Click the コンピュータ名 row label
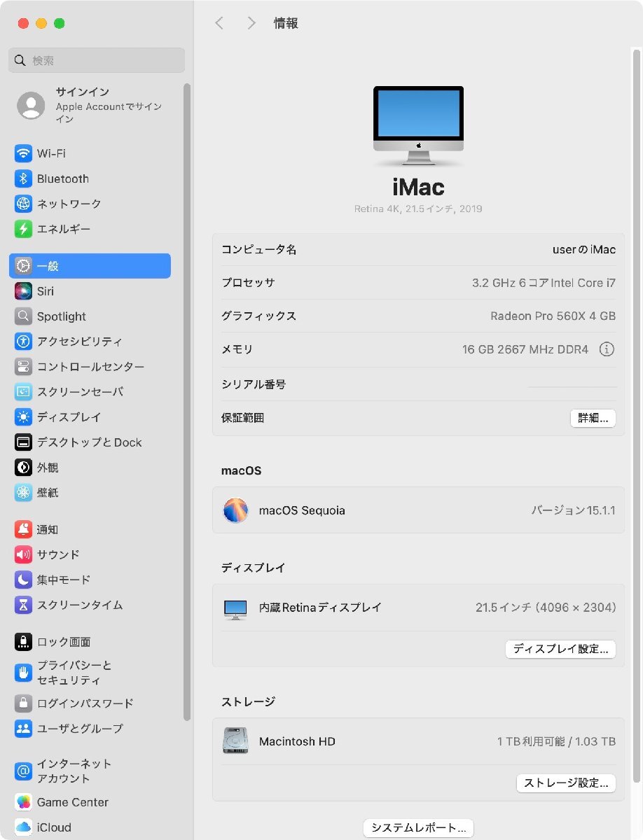643x840 pixels. (259, 249)
